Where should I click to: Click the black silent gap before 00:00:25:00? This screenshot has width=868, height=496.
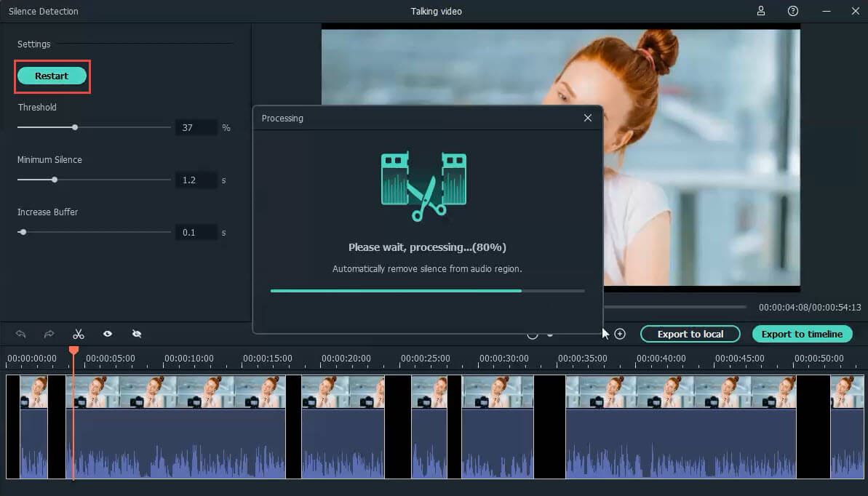[397, 427]
